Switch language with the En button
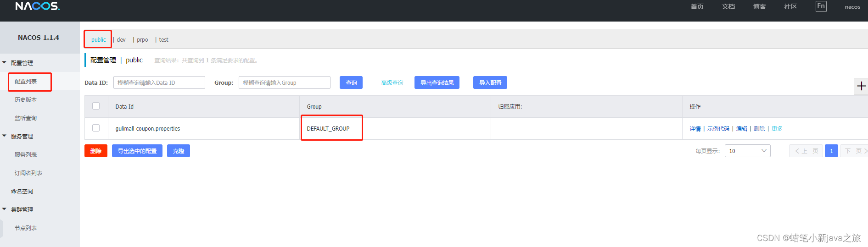Viewport: 868px width, 247px height. coord(821,6)
